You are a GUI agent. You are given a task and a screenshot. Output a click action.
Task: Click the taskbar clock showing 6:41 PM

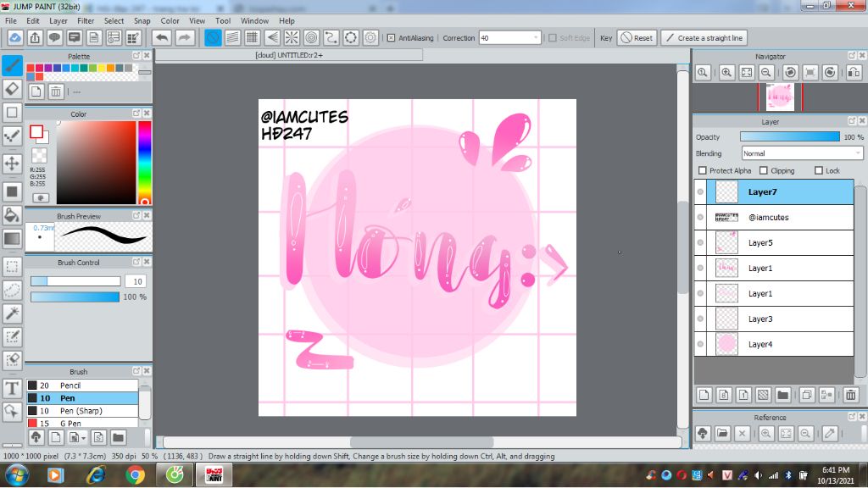point(835,474)
